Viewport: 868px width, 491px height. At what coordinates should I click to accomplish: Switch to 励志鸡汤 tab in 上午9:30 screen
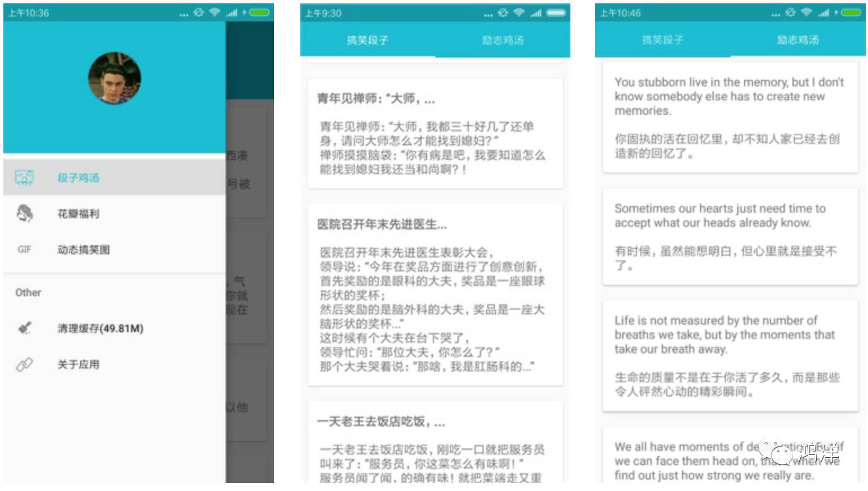503,40
